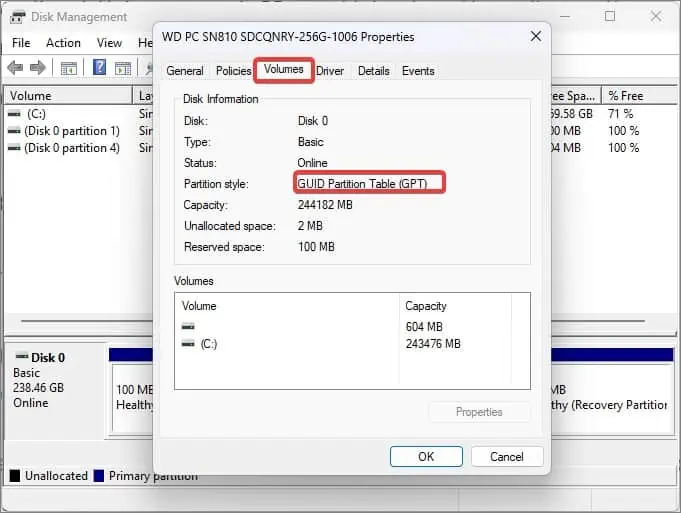Open the Events tab

418,71
